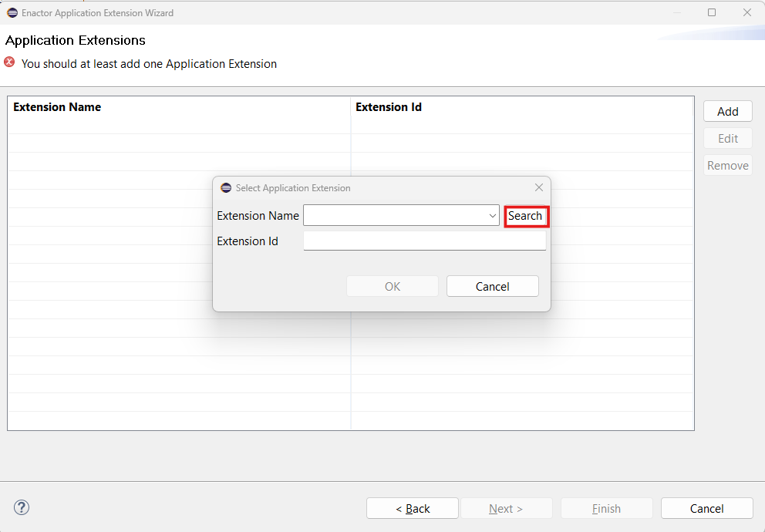Click the Finish button in wizard
Viewport: 765px width, 532px height.
click(606, 509)
